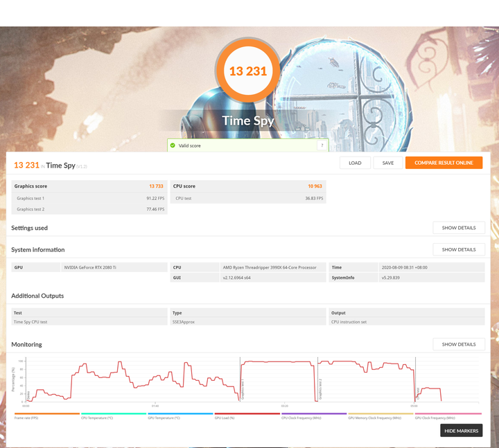Click the valid score question mark help

point(322,145)
